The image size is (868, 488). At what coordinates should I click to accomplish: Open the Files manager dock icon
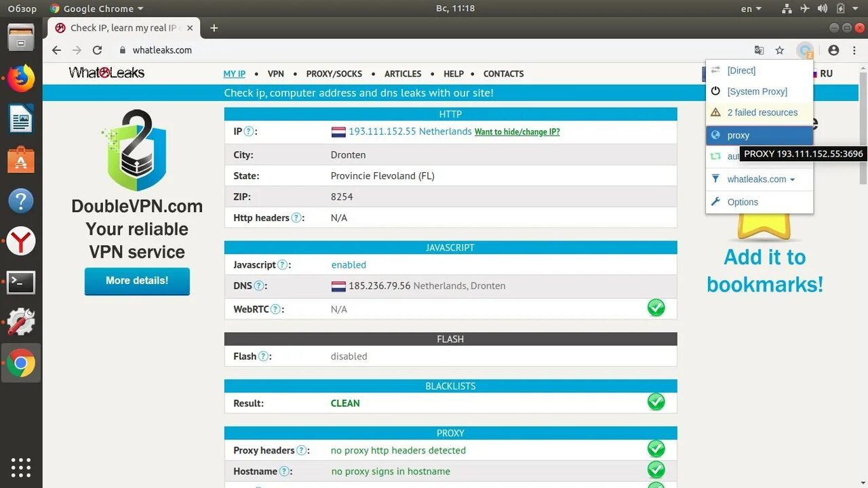21,37
